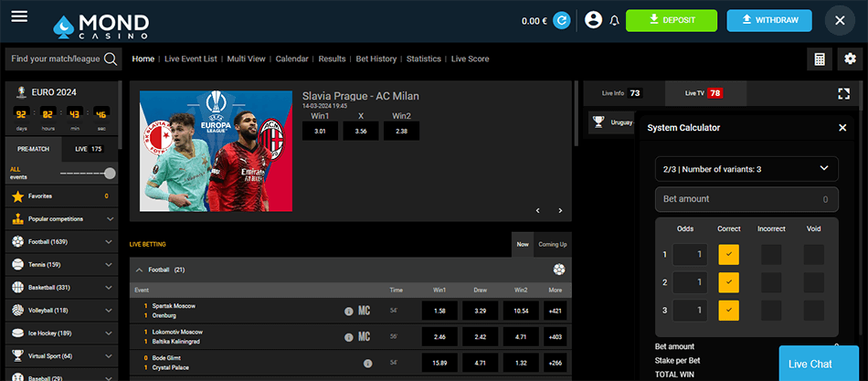
Task: Click the Basketball icon in the sidebar
Action: [x=17, y=288]
